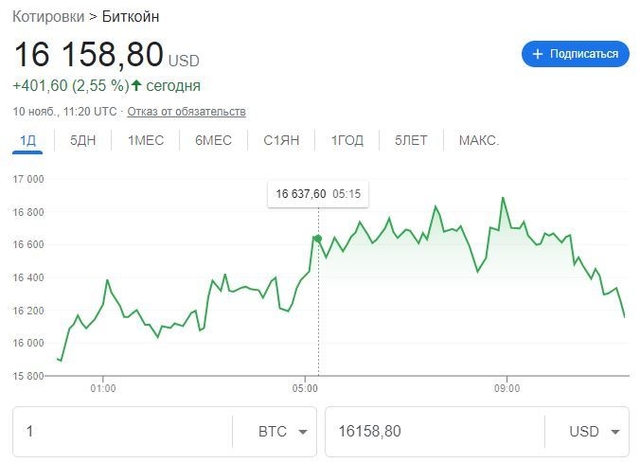The image size is (640, 463).
Task: Open the 5ЛЕТ chart tab
Action: [410, 140]
